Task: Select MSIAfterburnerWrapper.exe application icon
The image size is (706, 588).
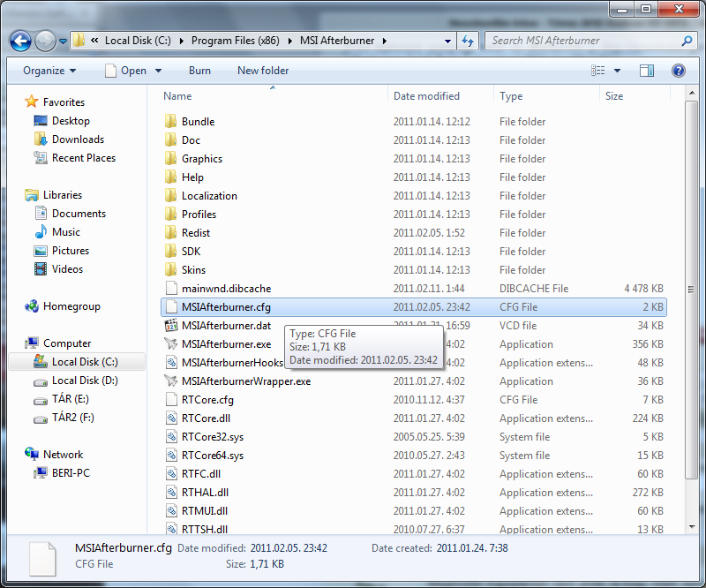Action: coord(170,381)
